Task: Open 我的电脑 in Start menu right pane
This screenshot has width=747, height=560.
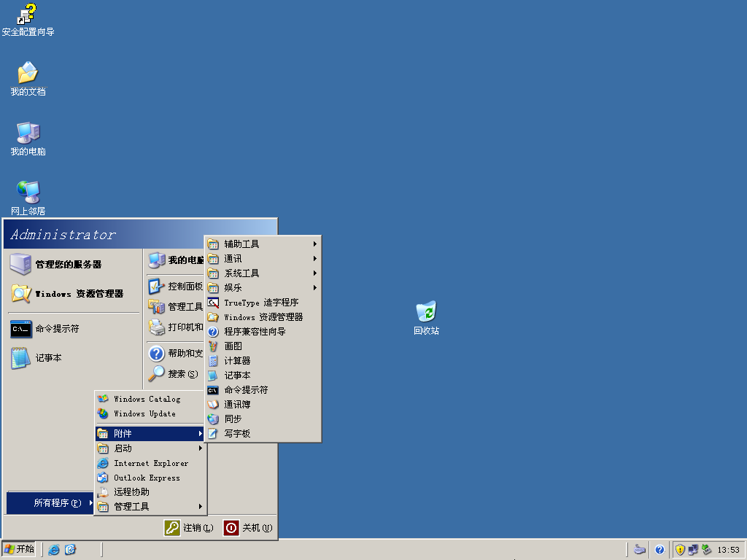Action: point(175,260)
